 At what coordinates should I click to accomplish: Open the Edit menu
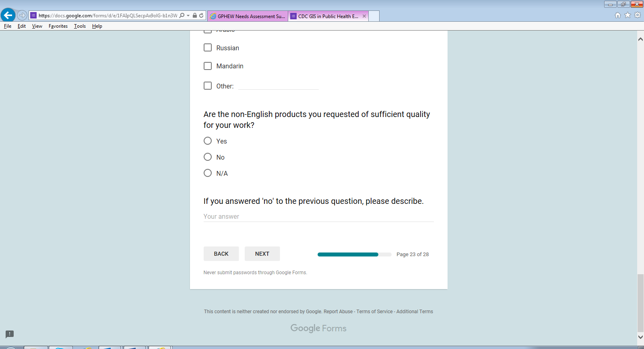[22, 26]
